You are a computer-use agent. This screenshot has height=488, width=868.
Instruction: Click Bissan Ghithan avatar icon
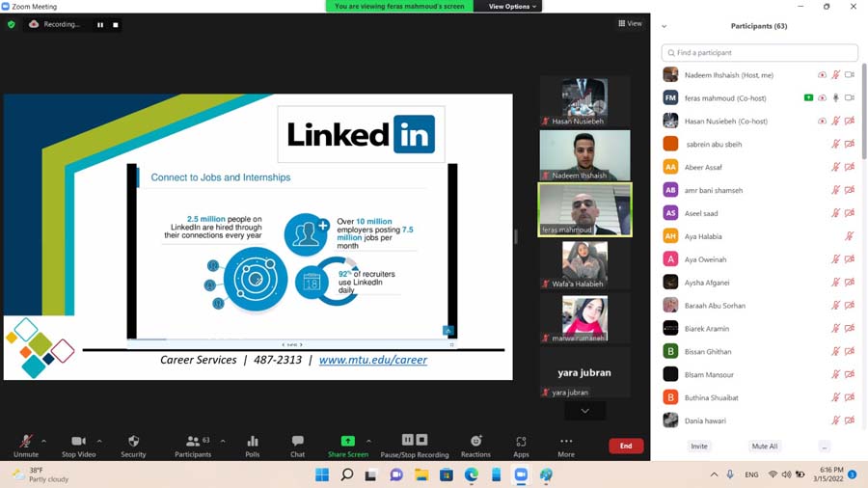(x=670, y=351)
